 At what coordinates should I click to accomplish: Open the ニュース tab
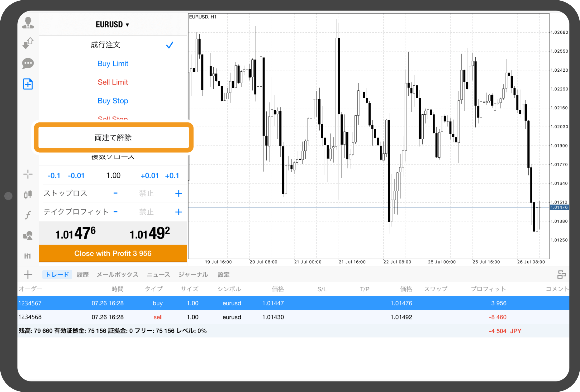pyautogui.click(x=158, y=275)
